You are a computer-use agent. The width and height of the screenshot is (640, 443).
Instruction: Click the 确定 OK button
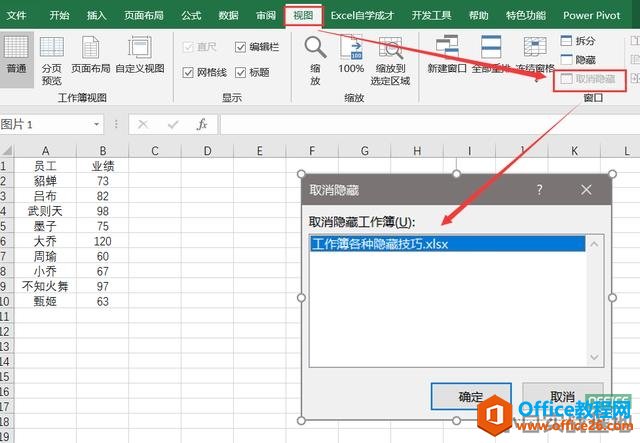pyautogui.click(x=471, y=396)
